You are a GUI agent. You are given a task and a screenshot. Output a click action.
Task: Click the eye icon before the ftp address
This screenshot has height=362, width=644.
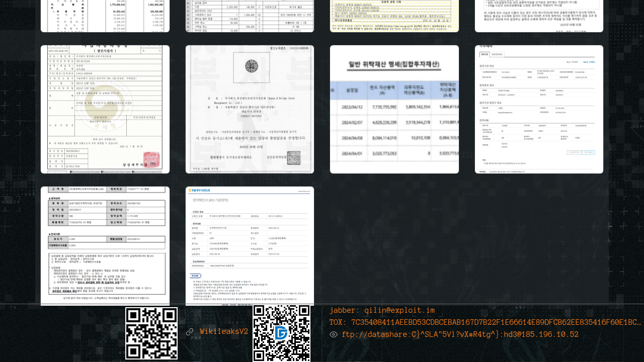click(x=334, y=334)
